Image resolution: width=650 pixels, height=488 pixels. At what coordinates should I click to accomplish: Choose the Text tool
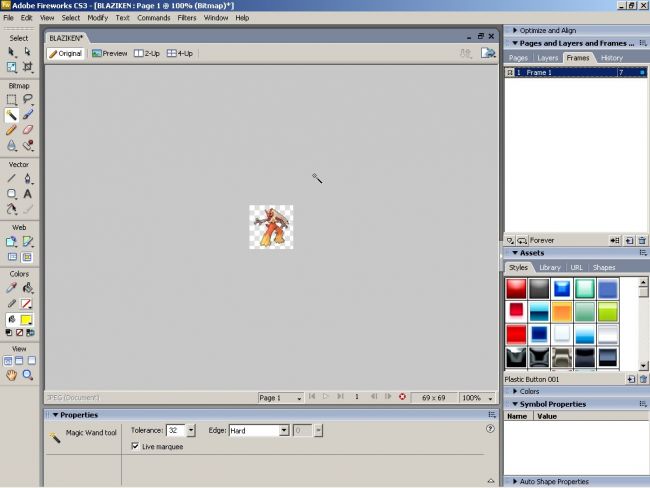coord(27,194)
